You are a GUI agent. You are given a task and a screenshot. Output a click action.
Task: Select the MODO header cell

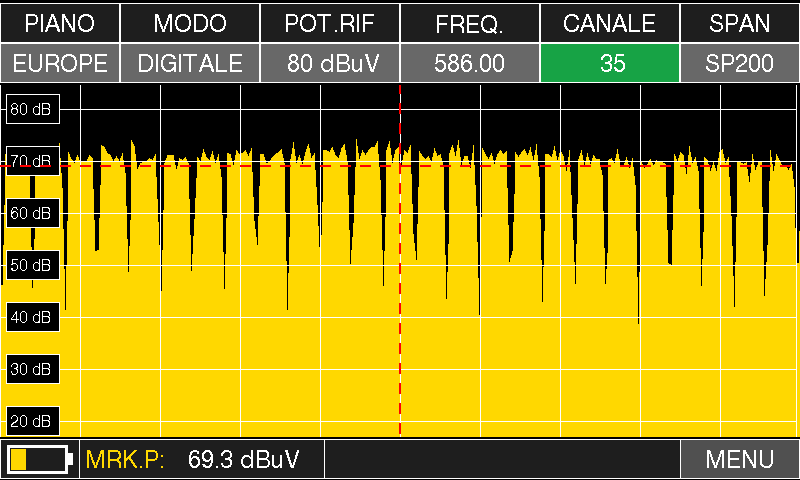coord(190,23)
